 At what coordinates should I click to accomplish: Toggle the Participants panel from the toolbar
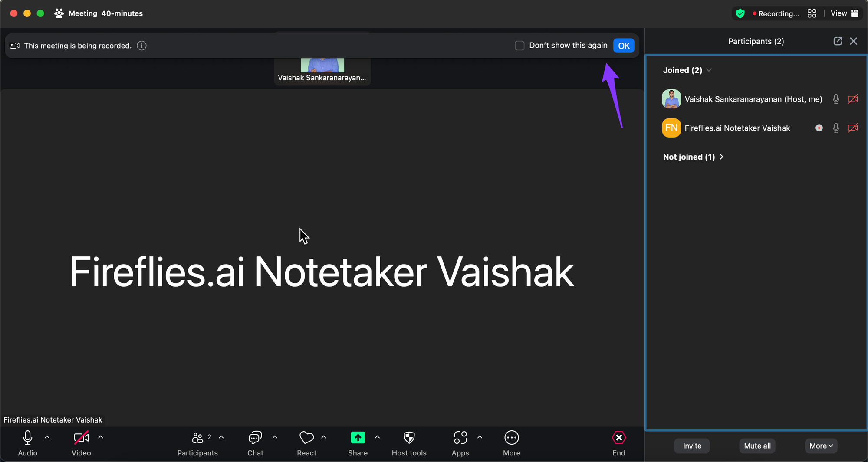point(197,443)
